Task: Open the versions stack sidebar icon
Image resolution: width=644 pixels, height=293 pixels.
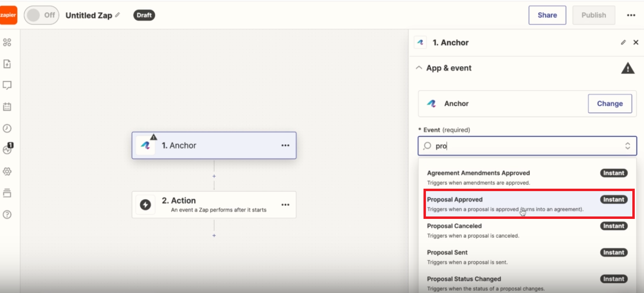Action: (x=7, y=193)
